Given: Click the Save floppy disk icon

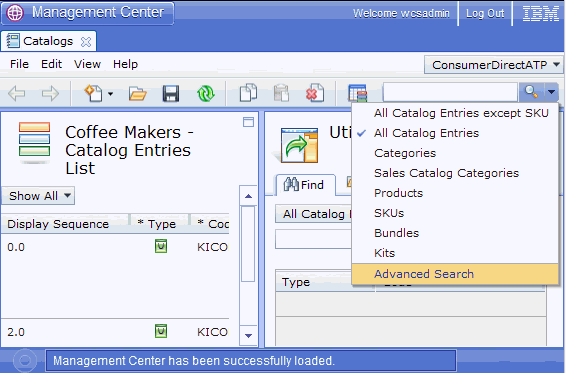Looking at the screenshot, I should 171,94.
